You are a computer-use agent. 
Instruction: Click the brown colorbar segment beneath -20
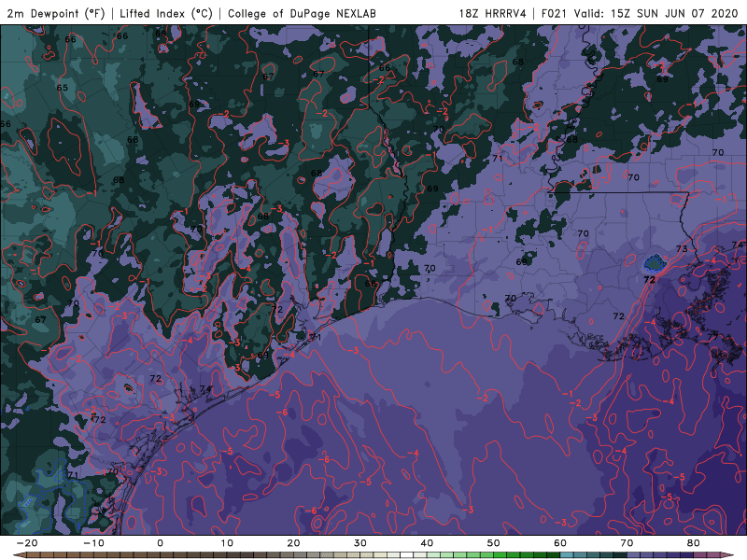tap(34, 555)
